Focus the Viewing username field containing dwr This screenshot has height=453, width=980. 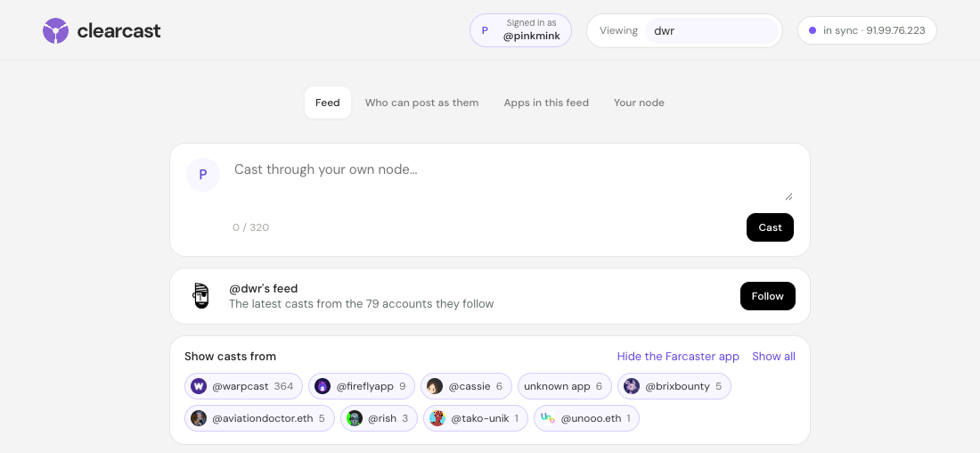(712, 30)
